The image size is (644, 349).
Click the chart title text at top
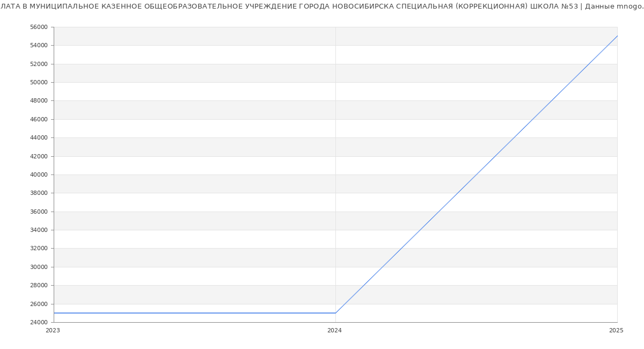tap(322, 6)
